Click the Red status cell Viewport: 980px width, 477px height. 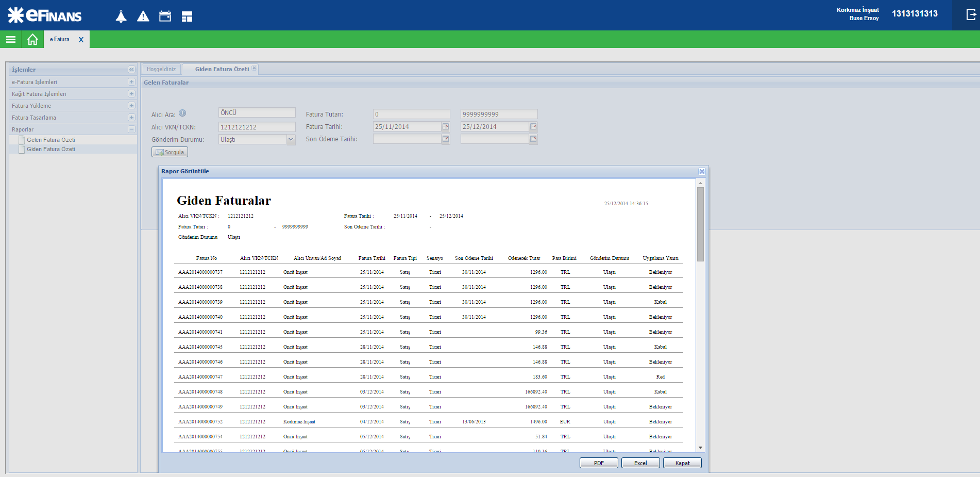pos(661,377)
